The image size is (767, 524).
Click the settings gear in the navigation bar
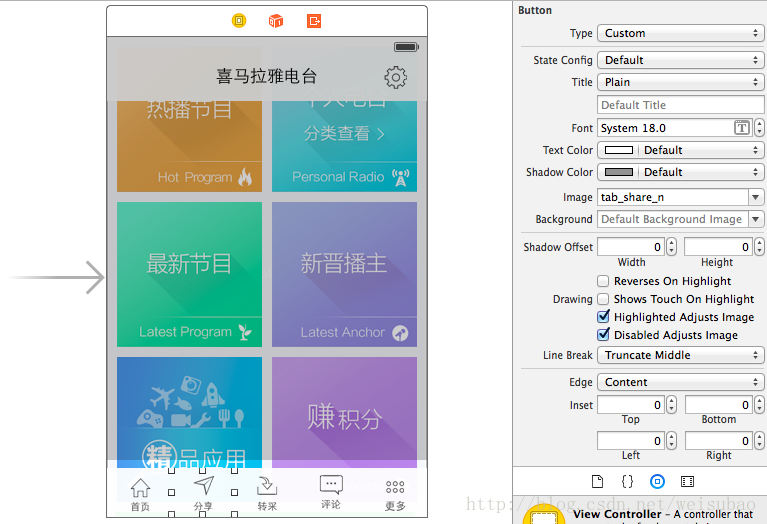(395, 77)
